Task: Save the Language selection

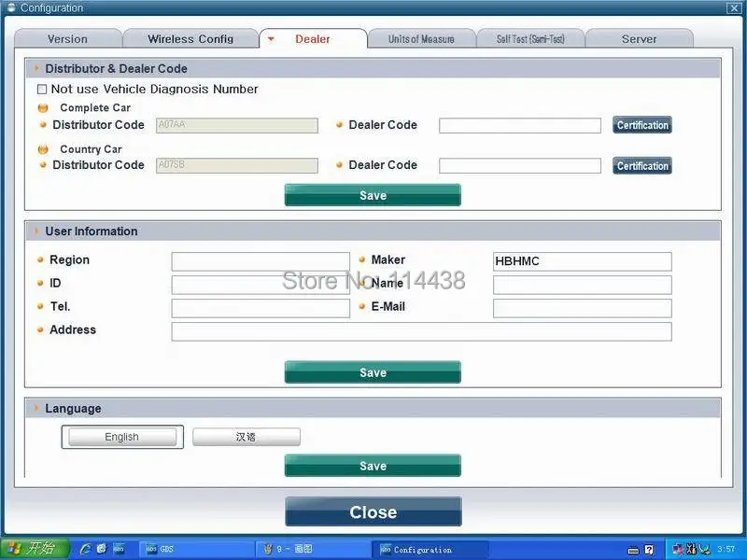Action: 373,465
